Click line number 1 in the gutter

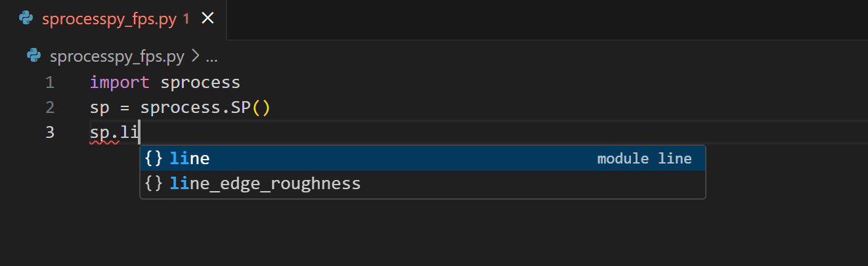50,83
